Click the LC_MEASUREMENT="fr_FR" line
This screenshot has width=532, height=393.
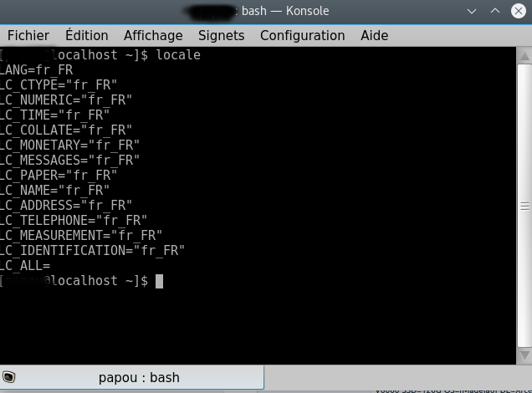click(81, 235)
